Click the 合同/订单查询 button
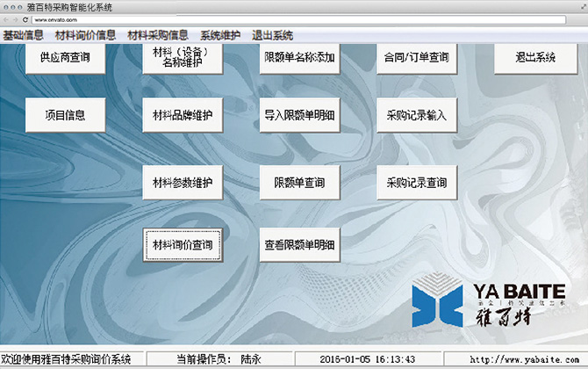588x369 pixels. click(x=416, y=58)
